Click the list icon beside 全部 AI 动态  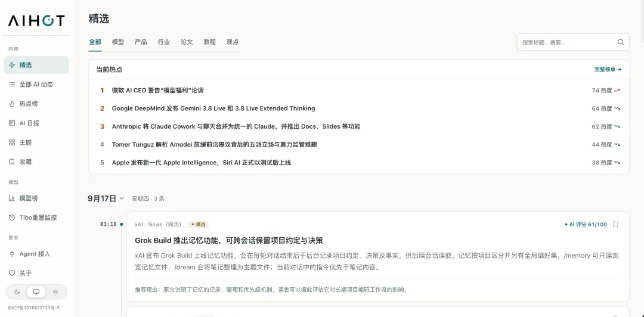coord(12,84)
